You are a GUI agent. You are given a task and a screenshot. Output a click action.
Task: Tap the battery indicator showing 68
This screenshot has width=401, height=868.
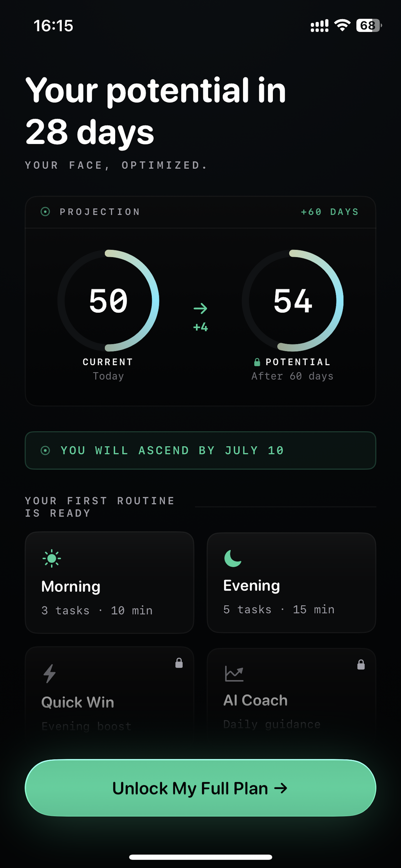tap(369, 25)
